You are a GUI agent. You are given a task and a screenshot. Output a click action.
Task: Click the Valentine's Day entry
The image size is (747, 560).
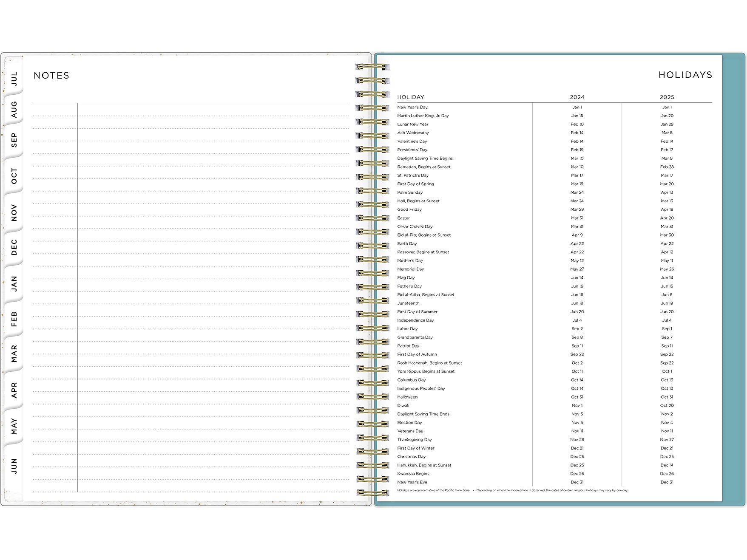(x=412, y=141)
